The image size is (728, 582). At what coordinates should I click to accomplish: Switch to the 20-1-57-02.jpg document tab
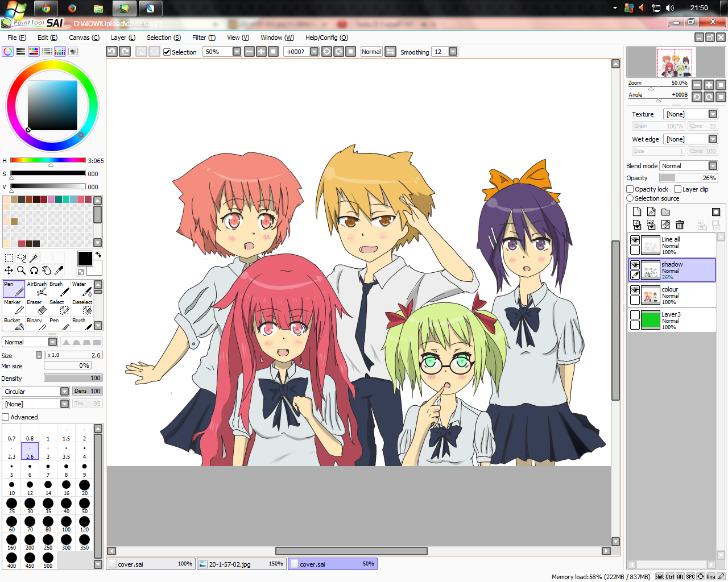click(241, 564)
